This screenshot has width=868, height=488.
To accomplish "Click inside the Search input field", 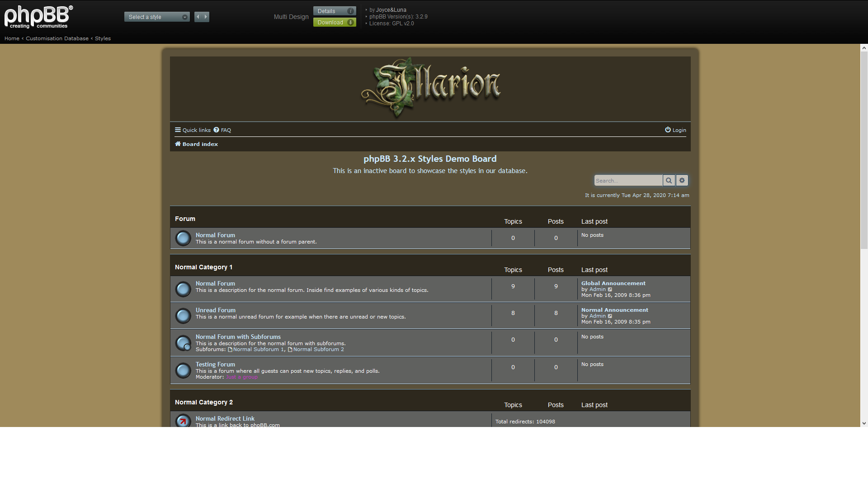I will pyautogui.click(x=627, y=180).
